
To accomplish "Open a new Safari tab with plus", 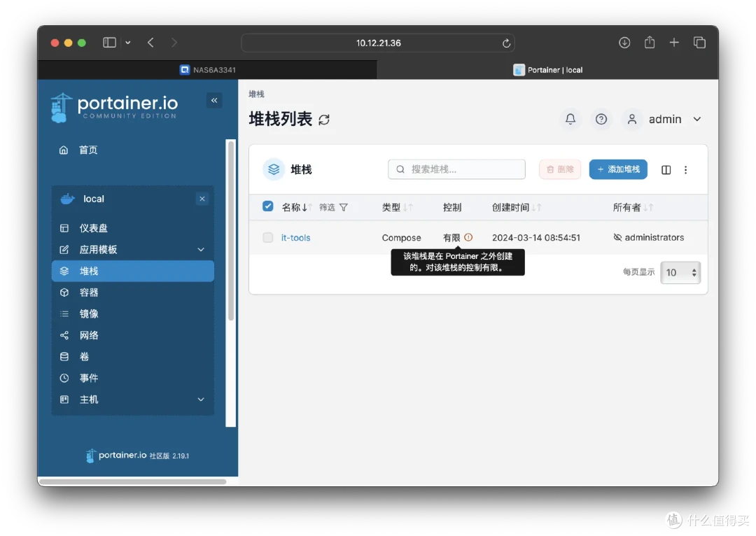I will (x=674, y=43).
